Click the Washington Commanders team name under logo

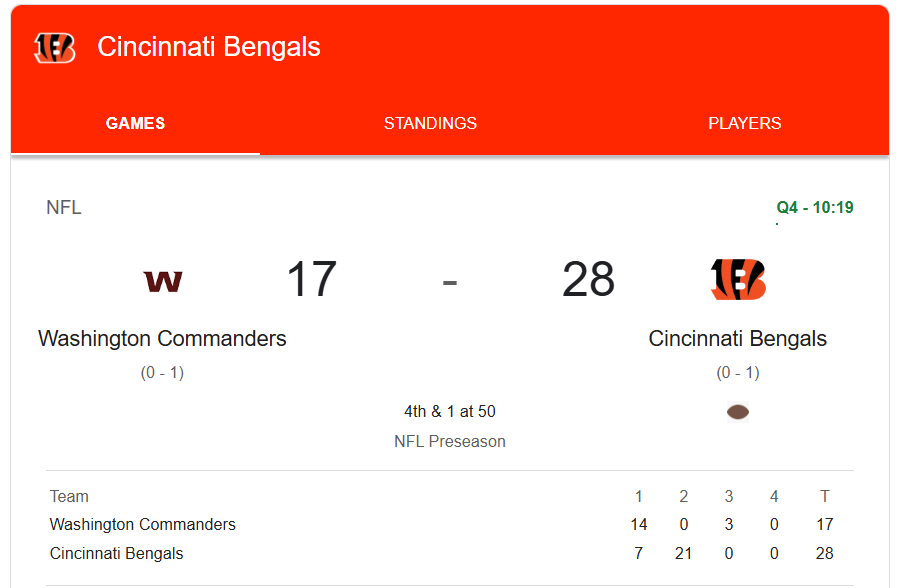pyautogui.click(x=162, y=338)
